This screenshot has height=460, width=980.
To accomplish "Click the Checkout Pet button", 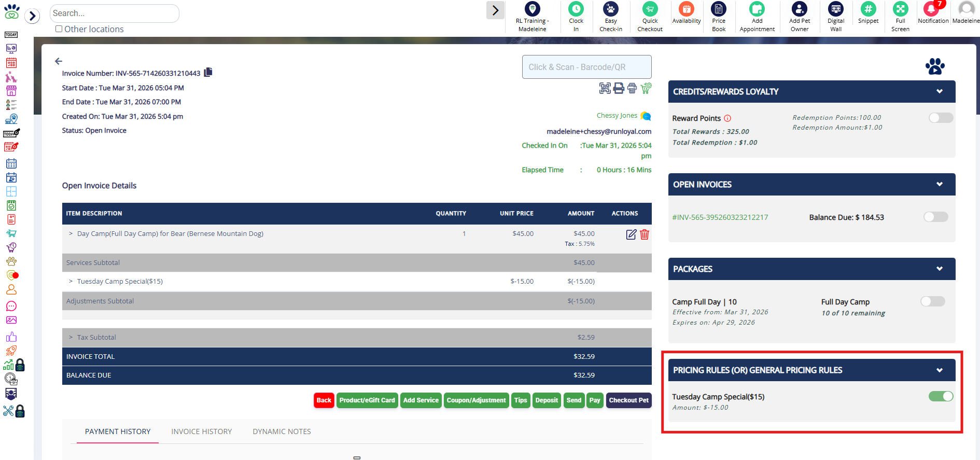I will tap(628, 400).
